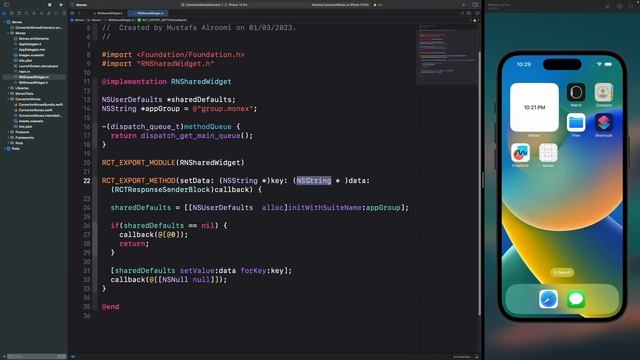640x360 pixels.
Task: Switch to the RNSharedWidget.h editor tab
Action: tap(109, 13)
